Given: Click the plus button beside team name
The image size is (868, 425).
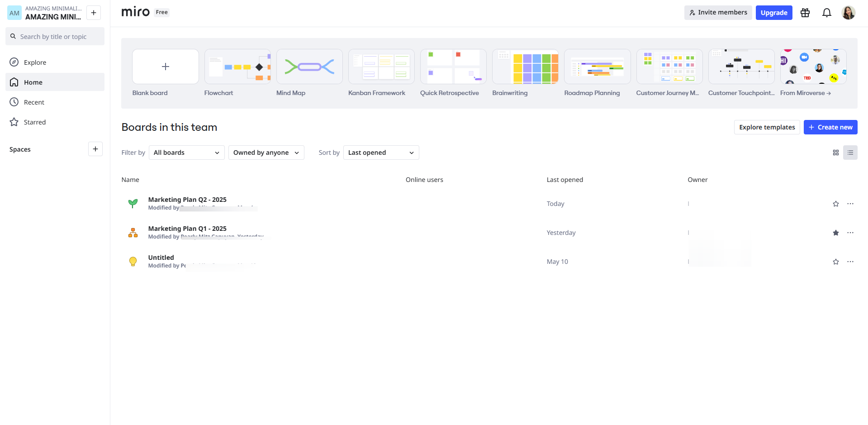Looking at the screenshot, I should tap(93, 13).
